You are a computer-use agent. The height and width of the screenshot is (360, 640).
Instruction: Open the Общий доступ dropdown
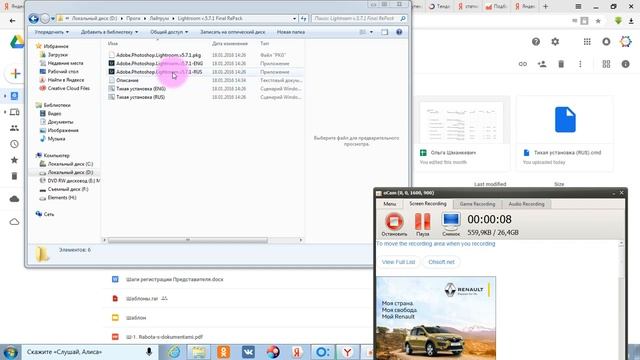pos(169,32)
